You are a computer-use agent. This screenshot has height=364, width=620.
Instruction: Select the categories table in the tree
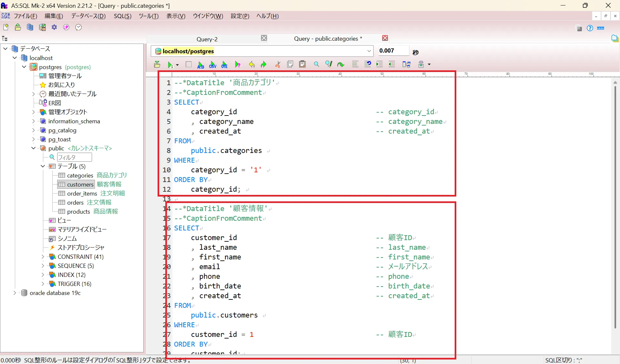click(x=80, y=175)
